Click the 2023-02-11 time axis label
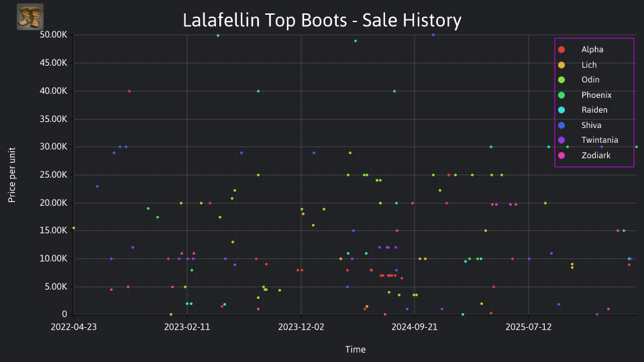 click(187, 327)
